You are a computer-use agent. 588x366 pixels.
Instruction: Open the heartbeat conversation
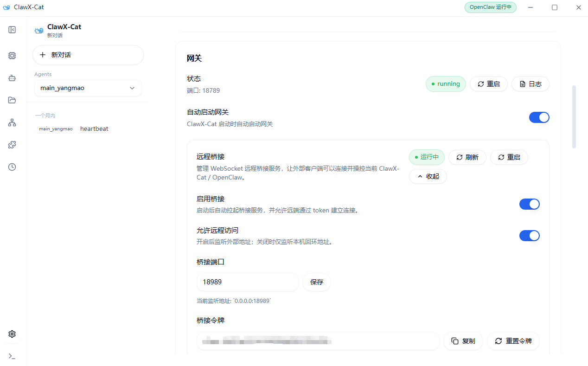(94, 128)
